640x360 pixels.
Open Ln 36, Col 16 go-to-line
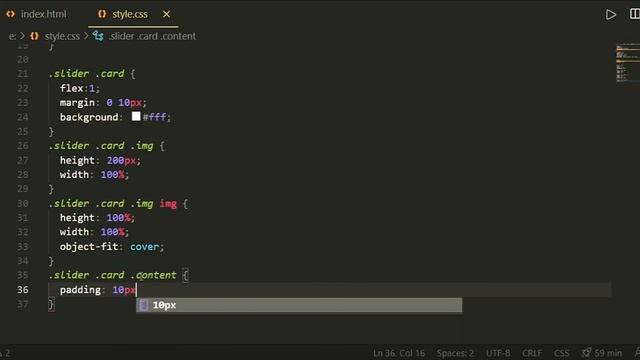pos(399,353)
